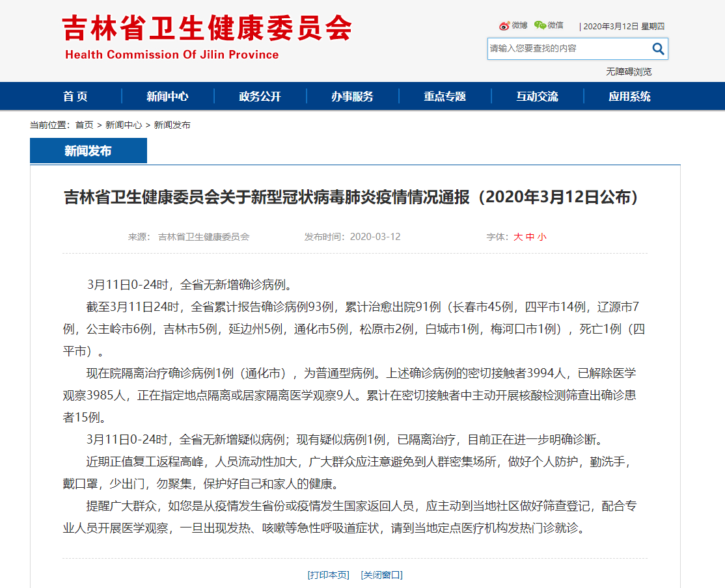Viewport: 725px width, 588px height.
Task: Click the 打印本页 print link
Action: [328, 575]
